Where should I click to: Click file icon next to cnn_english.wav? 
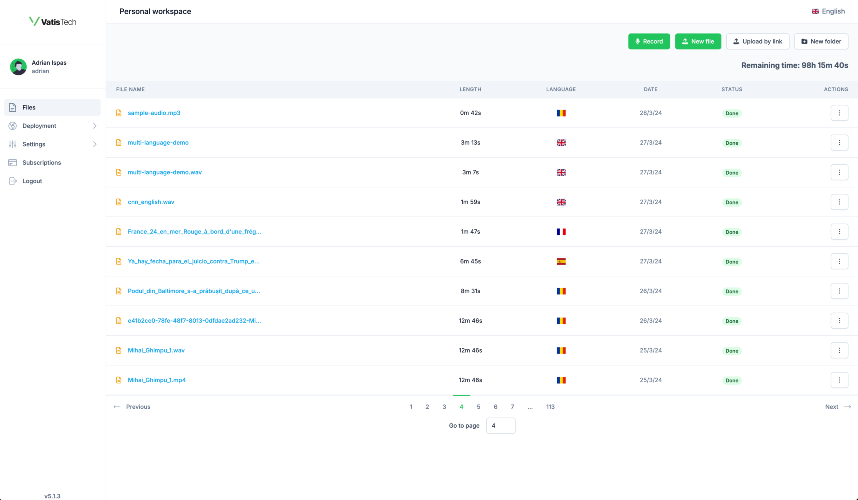pos(118,202)
